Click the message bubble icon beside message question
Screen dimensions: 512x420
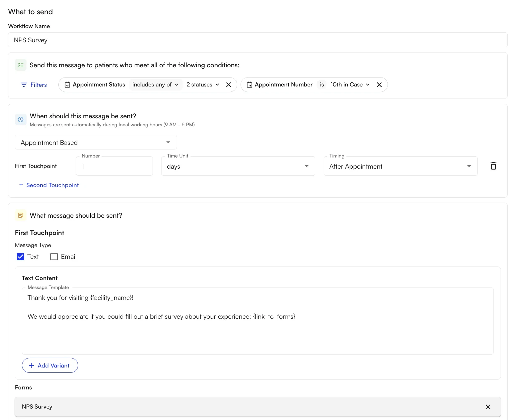20,215
